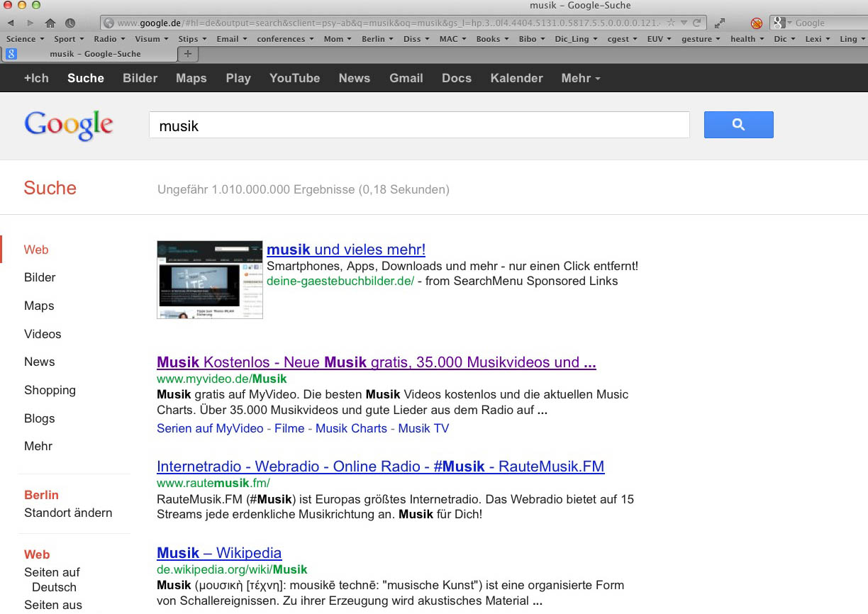The width and height of the screenshot is (868, 614).
Task: Open Kalender in the Google bar
Action: point(516,78)
